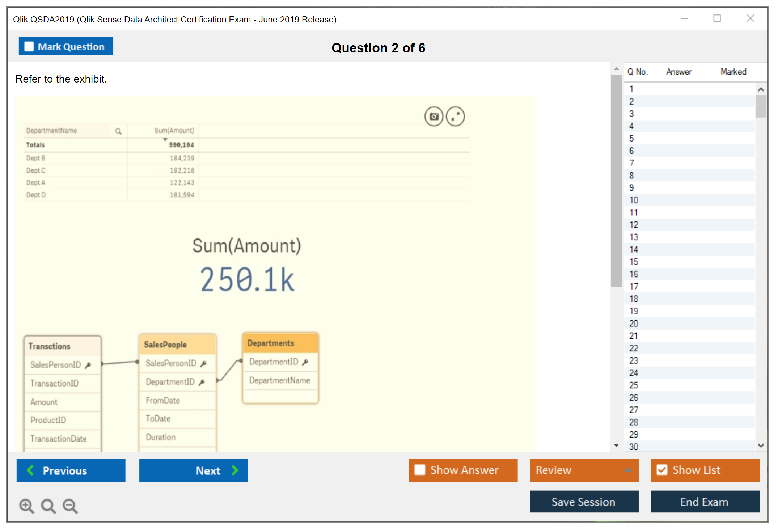Click the key icon beside DepartmentID in Departments
Image resolution: width=778 pixels, height=532 pixels.
click(305, 362)
